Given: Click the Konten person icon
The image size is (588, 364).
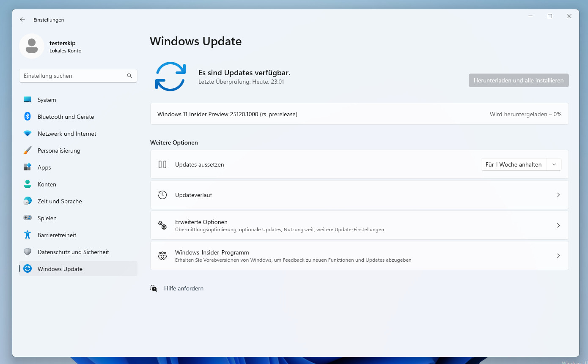Looking at the screenshot, I should 27,184.
